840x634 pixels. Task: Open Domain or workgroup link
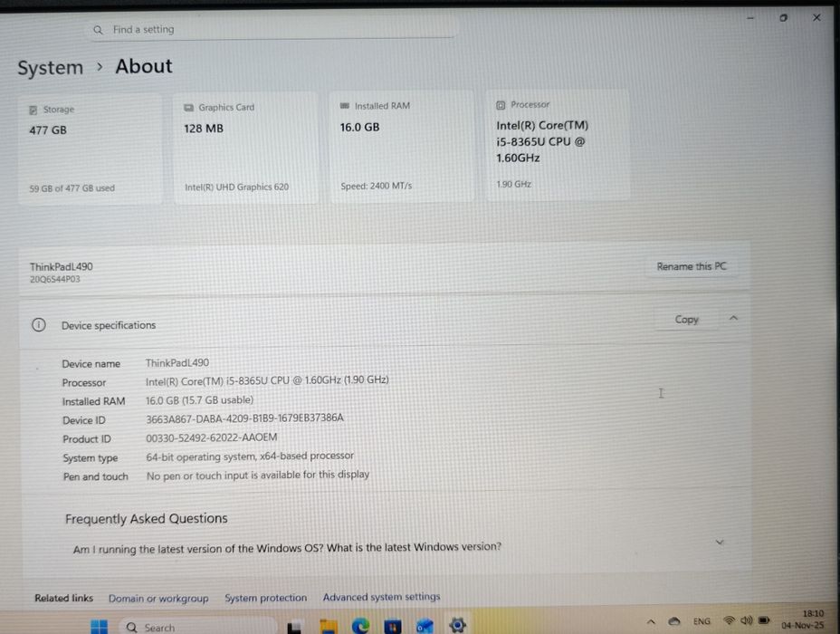pyautogui.click(x=158, y=598)
